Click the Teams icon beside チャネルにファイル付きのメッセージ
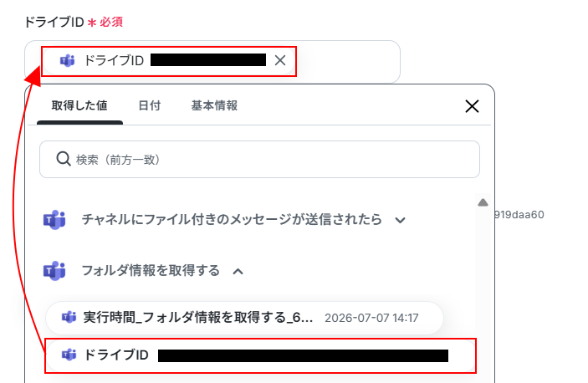Viewport: 588px width, 383px height. (x=54, y=220)
